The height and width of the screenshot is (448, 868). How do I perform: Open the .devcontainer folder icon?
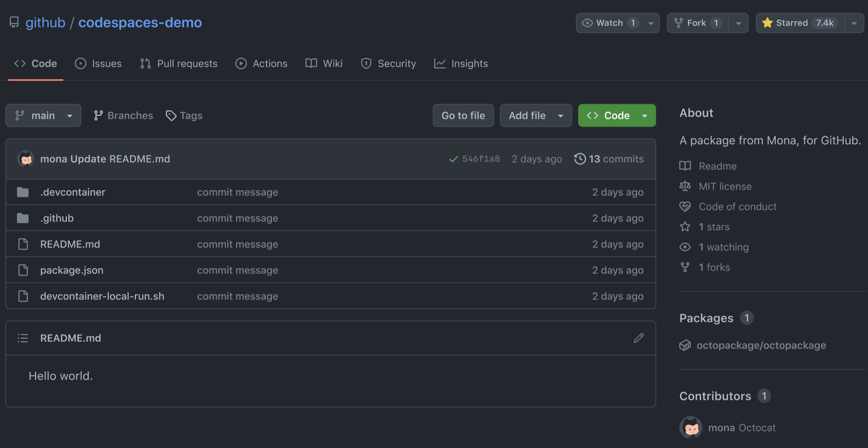(x=23, y=192)
